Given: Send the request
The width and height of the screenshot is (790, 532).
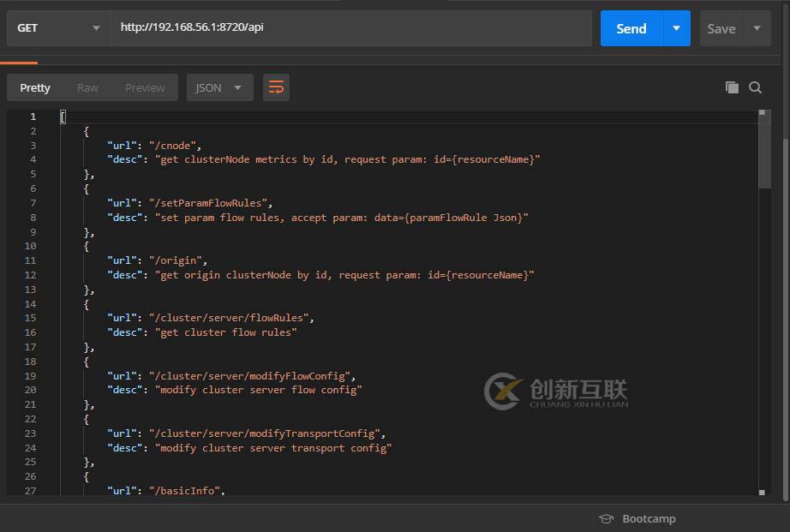Looking at the screenshot, I should tap(631, 28).
